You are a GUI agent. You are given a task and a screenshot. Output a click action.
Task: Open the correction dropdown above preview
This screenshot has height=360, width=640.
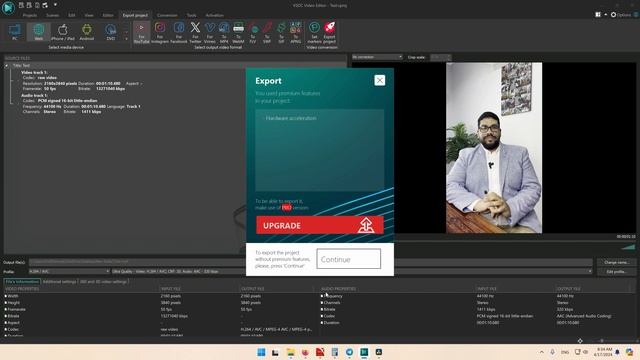tap(377, 57)
